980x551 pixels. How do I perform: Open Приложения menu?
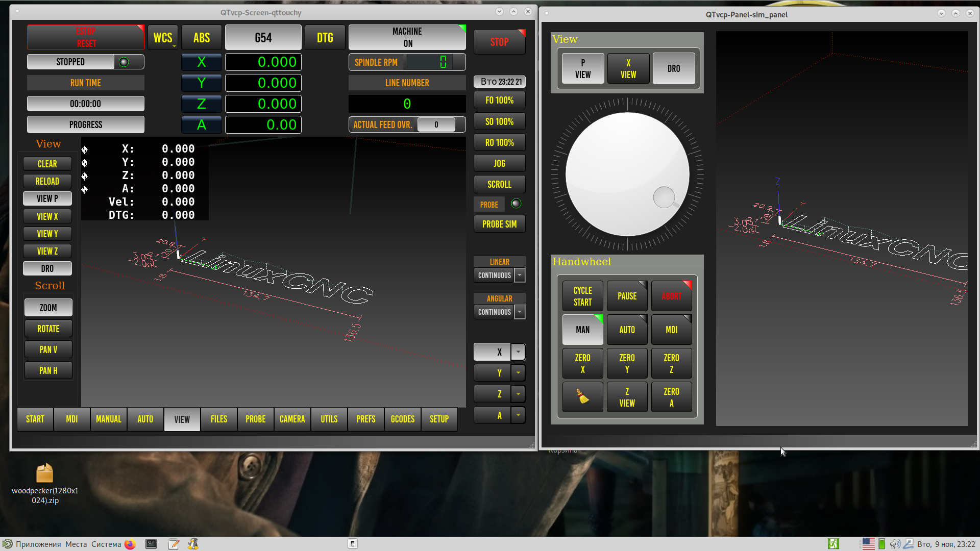tap(38, 544)
